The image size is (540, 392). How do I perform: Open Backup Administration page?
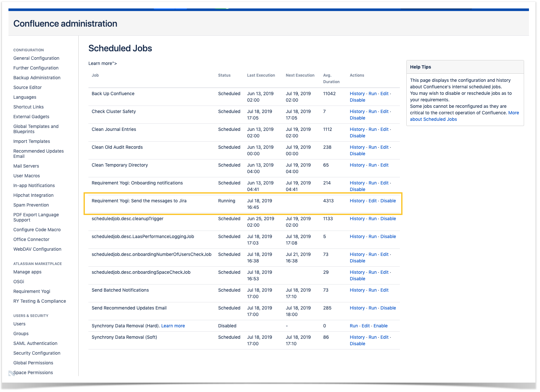pyautogui.click(x=36, y=78)
